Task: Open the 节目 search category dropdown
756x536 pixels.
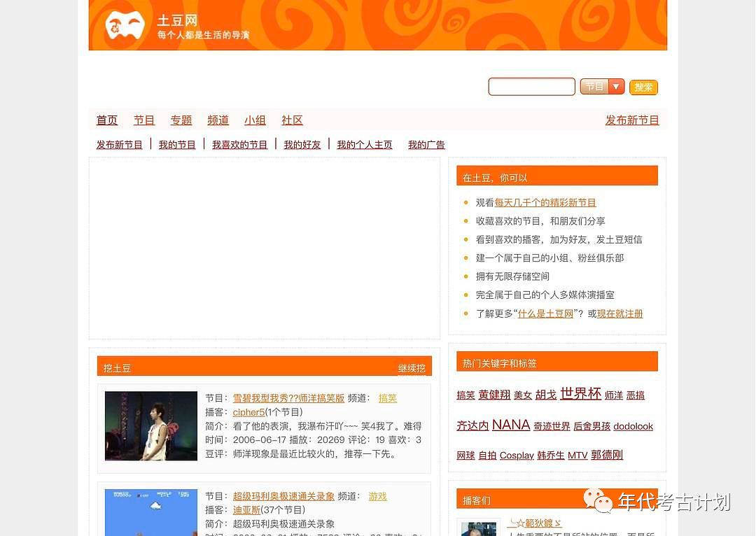Action: click(x=602, y=87)
